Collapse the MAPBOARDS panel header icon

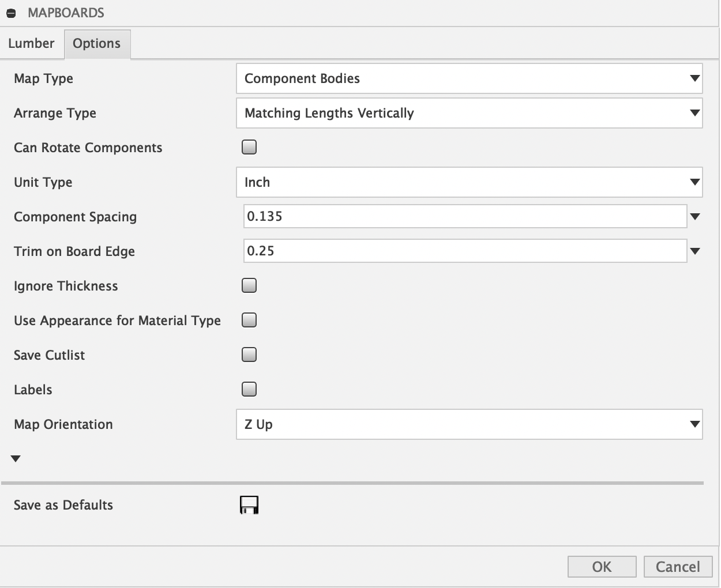(12, 13)
